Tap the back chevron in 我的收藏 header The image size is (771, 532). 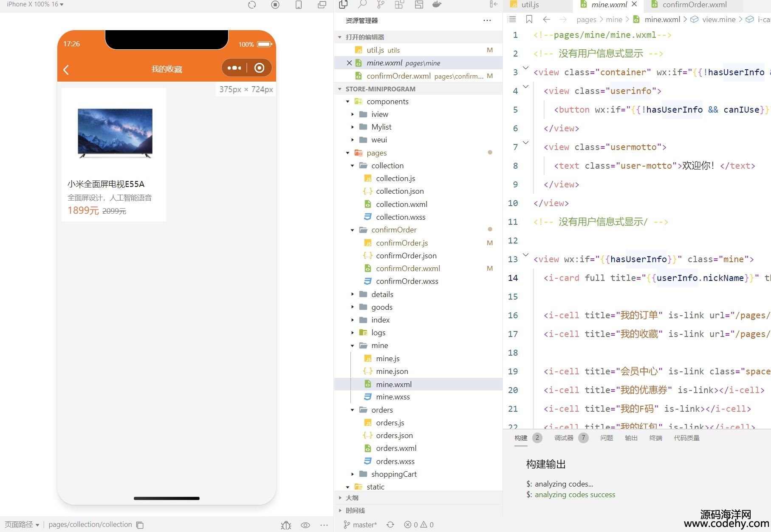[x=66, y=70]
